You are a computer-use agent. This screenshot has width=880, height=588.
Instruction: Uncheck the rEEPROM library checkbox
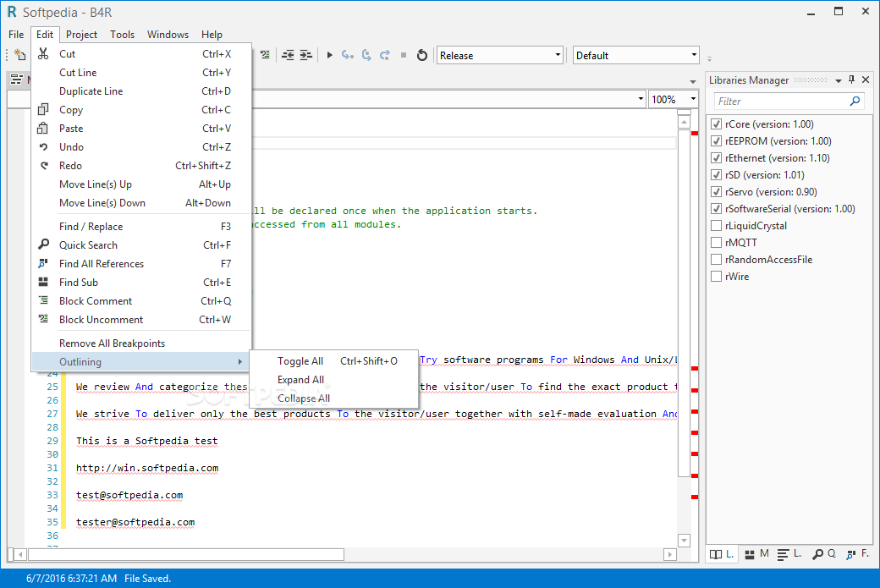716,140
